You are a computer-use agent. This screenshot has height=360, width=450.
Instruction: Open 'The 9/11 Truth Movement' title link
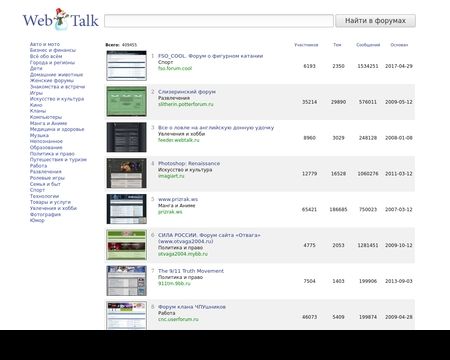pos(191,271)
